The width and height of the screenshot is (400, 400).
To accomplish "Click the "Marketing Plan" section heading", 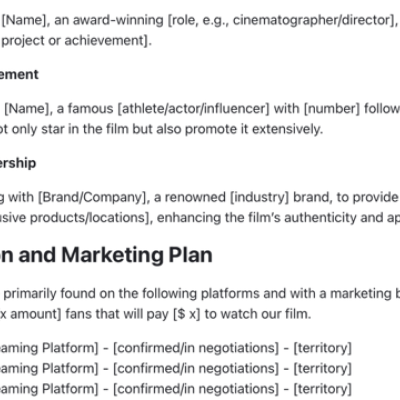I will (x=137, y=255).
